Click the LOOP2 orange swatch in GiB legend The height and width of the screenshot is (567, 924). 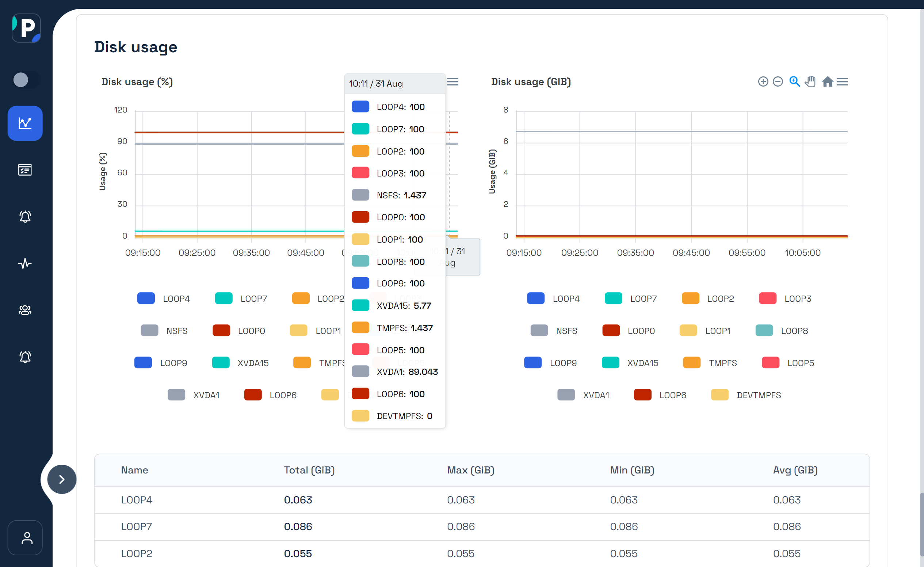690,298
